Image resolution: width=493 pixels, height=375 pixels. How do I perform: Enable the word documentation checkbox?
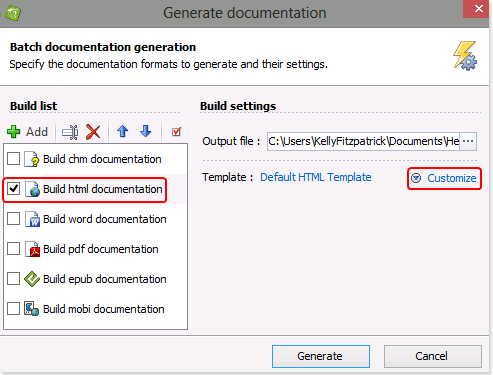coord(14,219)
